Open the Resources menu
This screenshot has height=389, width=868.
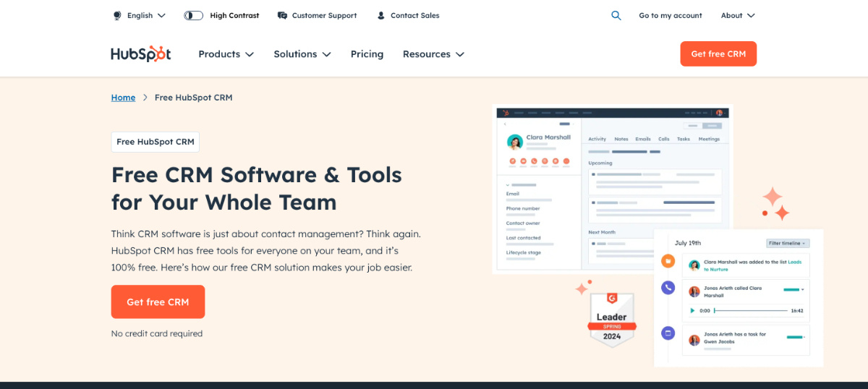[x=433, y=54]
